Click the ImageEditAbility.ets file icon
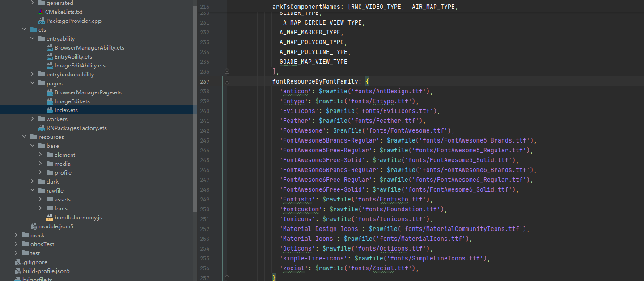644x281 pixels. click(50, 66)
